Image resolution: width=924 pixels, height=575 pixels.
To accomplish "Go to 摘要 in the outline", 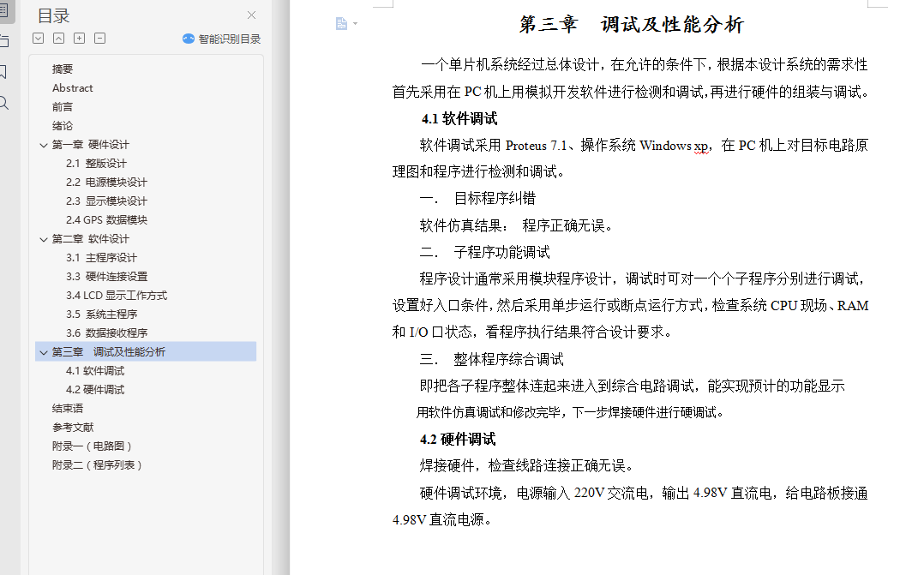I will click(63, 69).
